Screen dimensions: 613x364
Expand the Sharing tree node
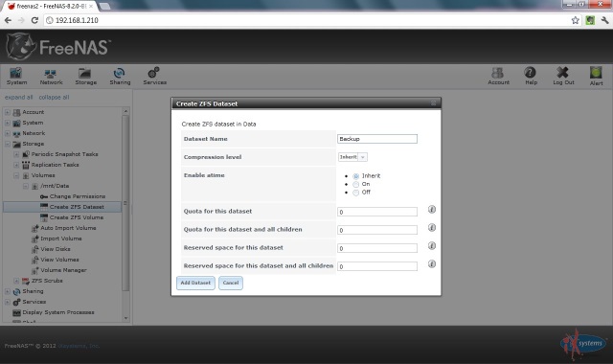point(8,291)
